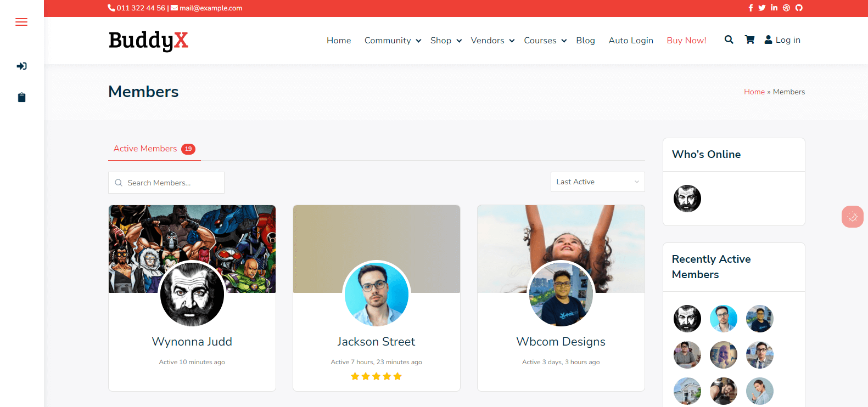The height and width of the screenshot is (407, 868).
Task: Expand the Vendors dropdown arrow
Action: coord(512,41)
